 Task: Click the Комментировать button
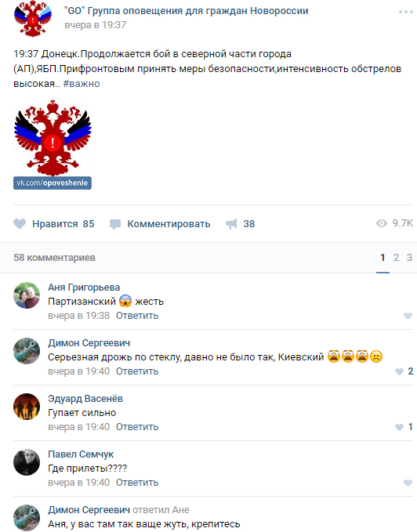pyautogui.click(x=169, y=224)
